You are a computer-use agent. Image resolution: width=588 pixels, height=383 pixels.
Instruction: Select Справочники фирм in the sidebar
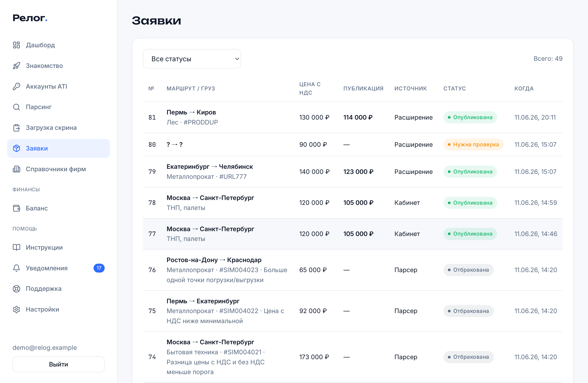point(59,169)
